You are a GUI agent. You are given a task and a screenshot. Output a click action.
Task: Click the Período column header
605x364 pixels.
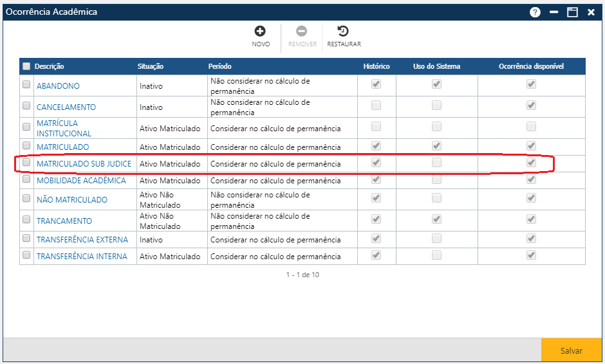[219, 66]
